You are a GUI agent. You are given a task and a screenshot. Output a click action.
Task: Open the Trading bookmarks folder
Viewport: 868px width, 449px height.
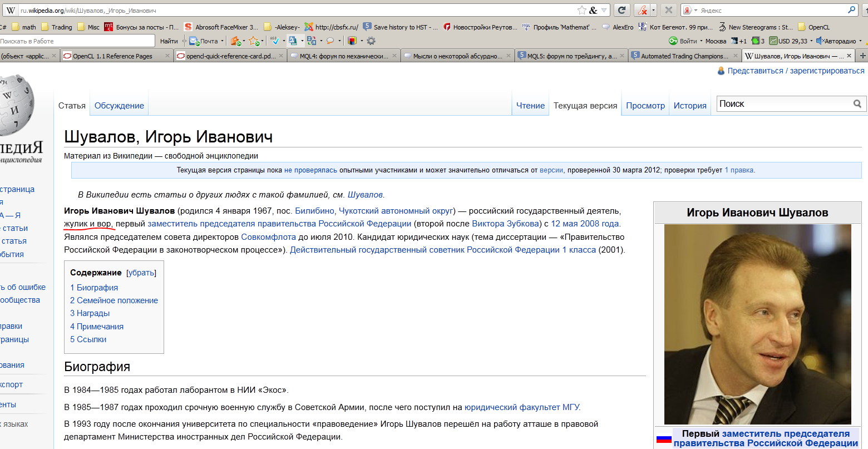pyautogui.click(x=56, y=27)
